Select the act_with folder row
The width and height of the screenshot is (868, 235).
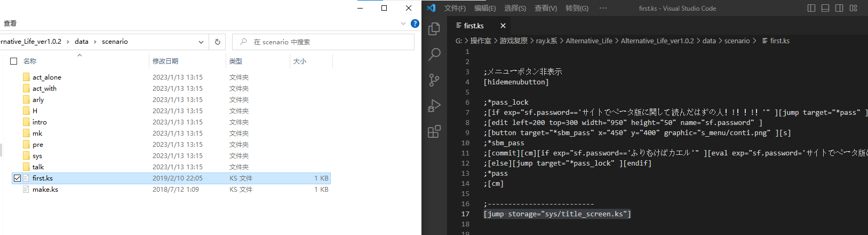point(171,88)
